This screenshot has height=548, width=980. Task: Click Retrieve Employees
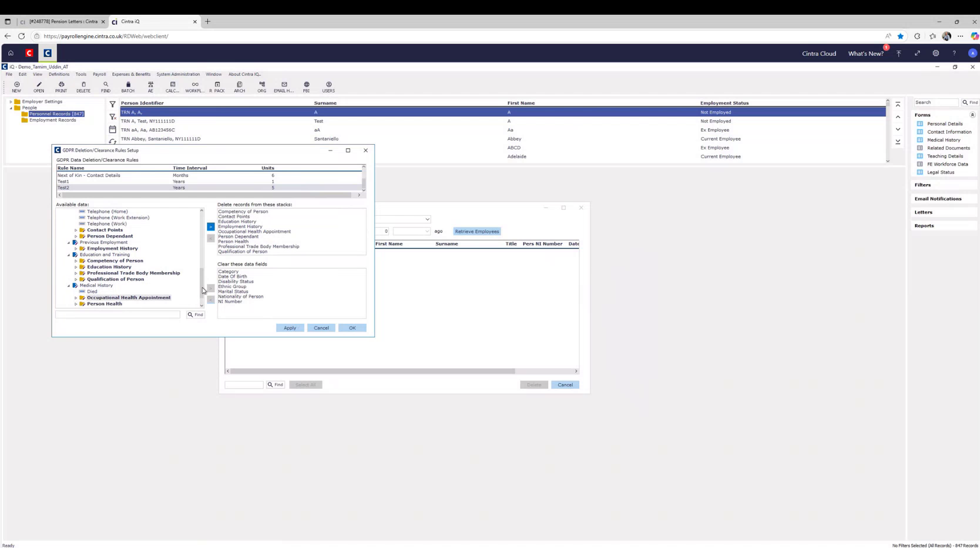[476, 231]
